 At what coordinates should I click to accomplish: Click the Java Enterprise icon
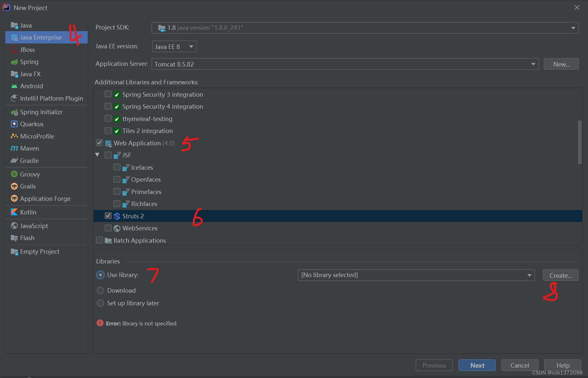pyautogui.click(x=14, y=38)
